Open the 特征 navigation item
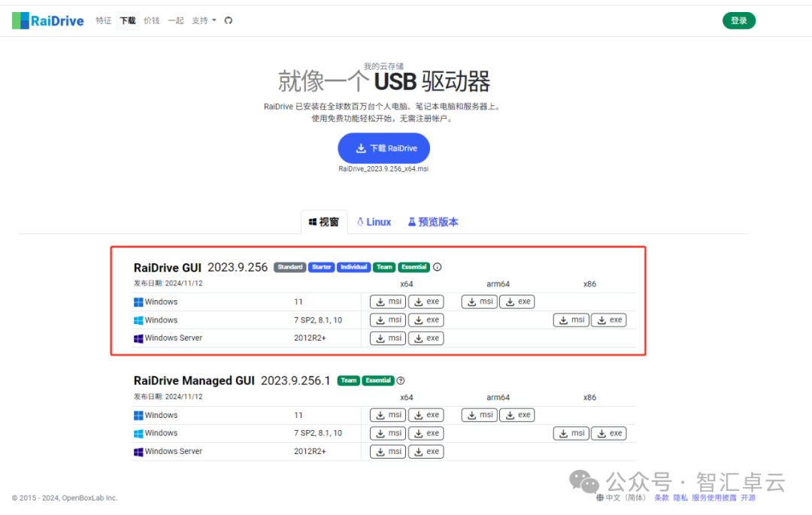Screen dimensions: 812x515 (104, 21)
